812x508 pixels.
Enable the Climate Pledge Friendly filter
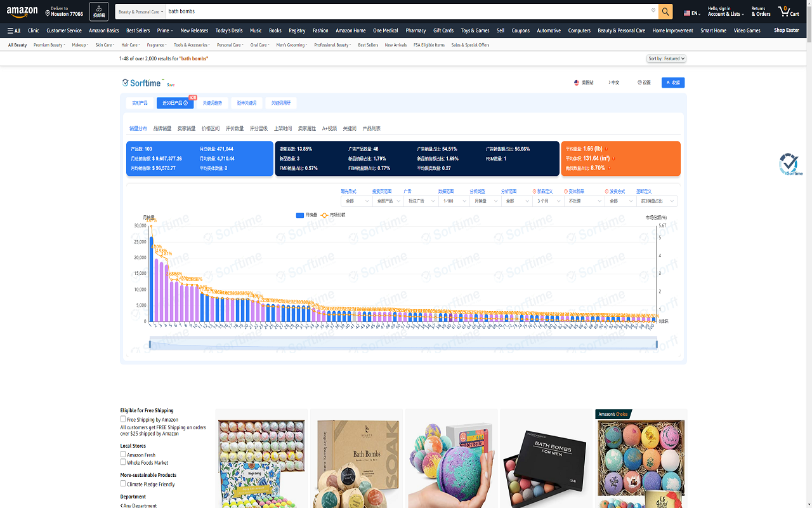122,484
